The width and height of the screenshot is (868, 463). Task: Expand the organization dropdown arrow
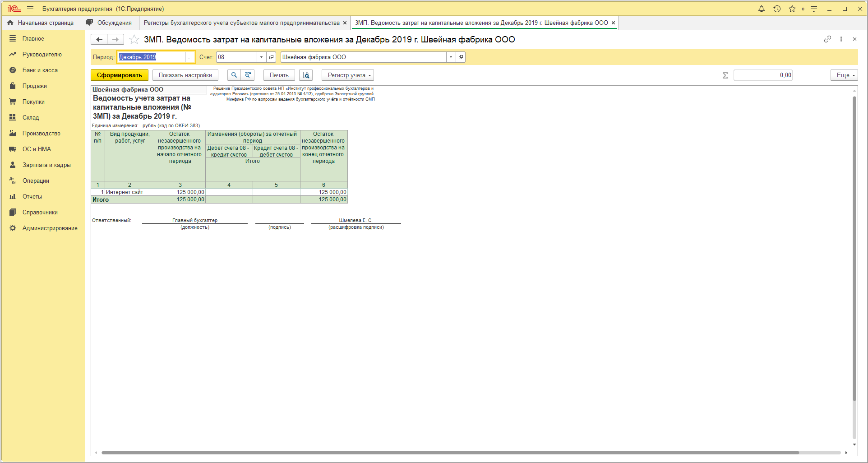pyautogui.click(x=451, y=57)
